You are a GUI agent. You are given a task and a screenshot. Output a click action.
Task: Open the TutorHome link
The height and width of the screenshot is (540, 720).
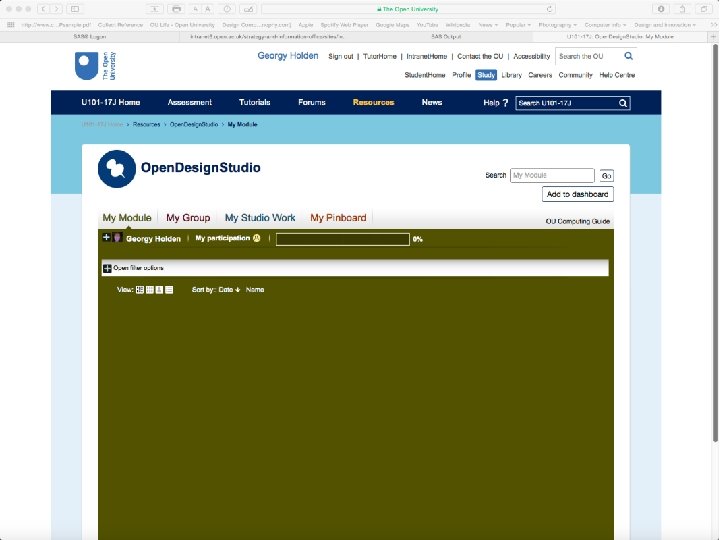point(380,56)
